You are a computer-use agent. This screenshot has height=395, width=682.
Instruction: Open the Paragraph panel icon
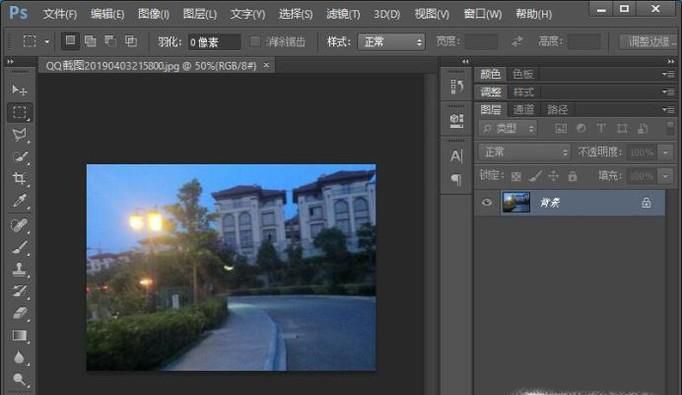point(456,179)
